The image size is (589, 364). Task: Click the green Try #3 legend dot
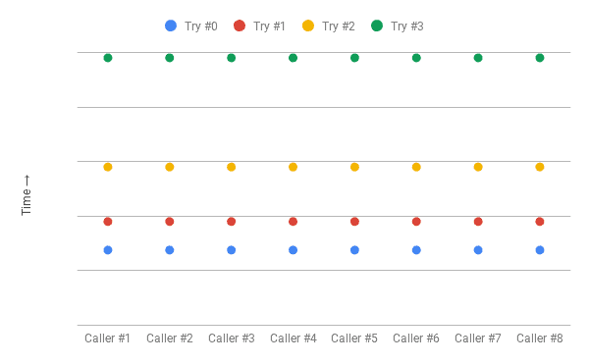coord(377,26)
